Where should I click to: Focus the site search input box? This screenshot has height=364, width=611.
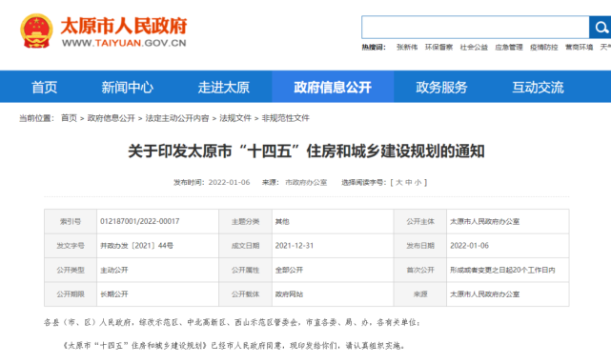coord(475,28)
